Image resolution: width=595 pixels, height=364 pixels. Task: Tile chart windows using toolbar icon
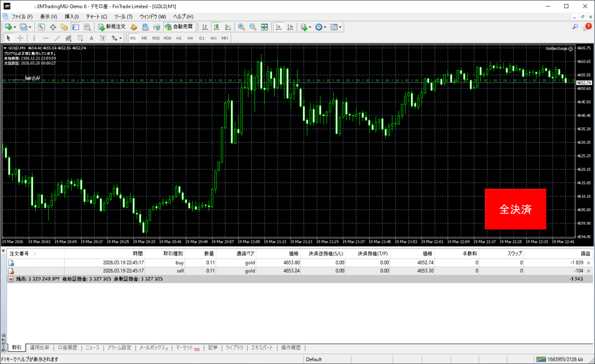[264, 27]
